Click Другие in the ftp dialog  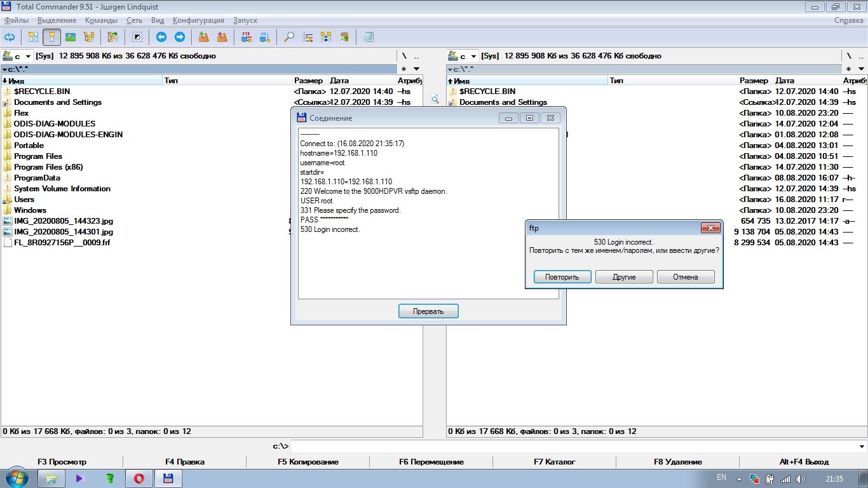[624, 277]
